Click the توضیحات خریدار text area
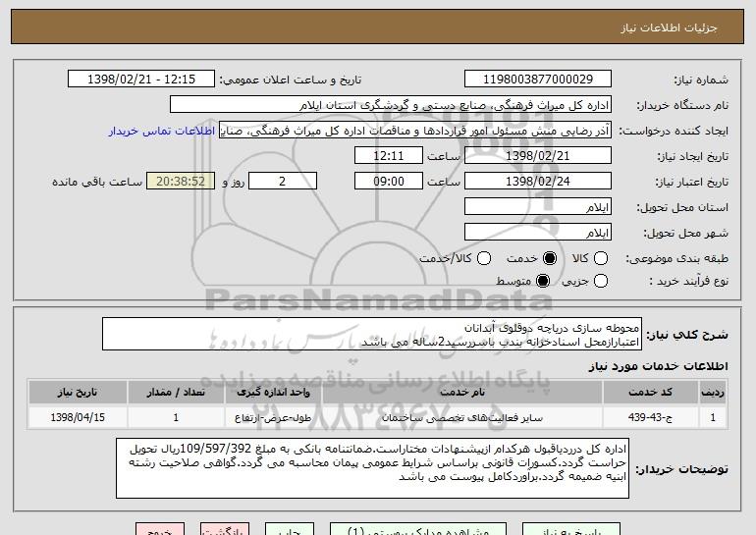 point(372,468)
